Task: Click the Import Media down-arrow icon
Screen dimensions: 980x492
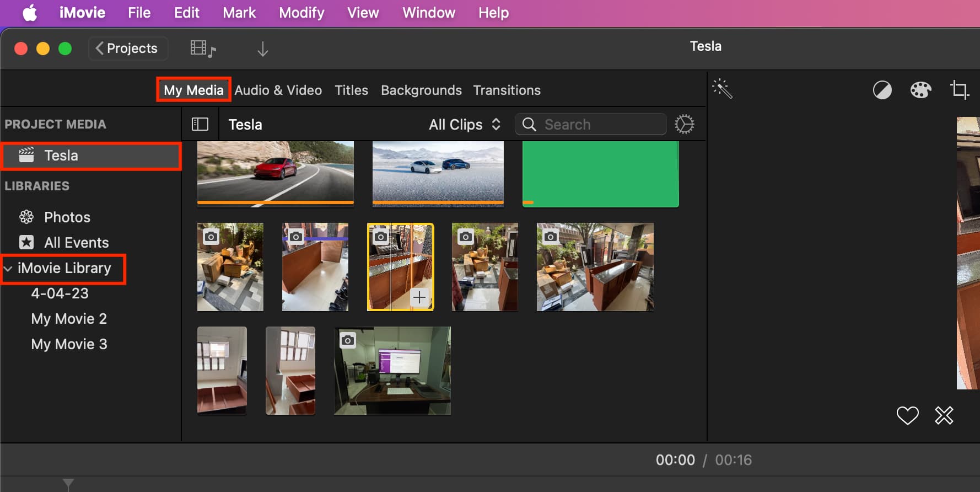Action: [263, 49]
